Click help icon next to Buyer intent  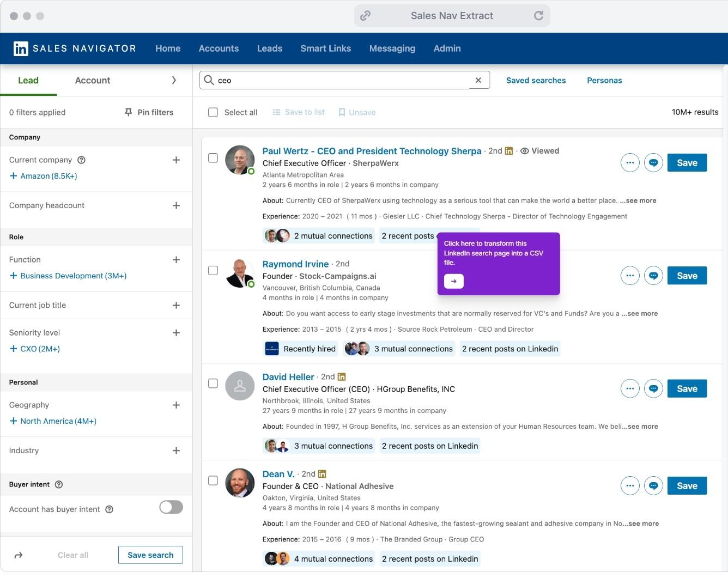[x=59, y=484]
